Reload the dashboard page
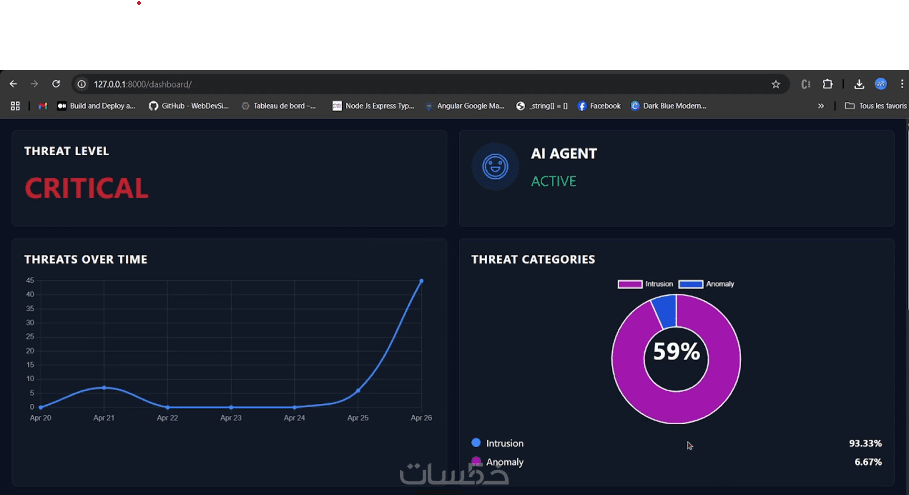Viewport: 909px width, 495px height. pos(56,84)
